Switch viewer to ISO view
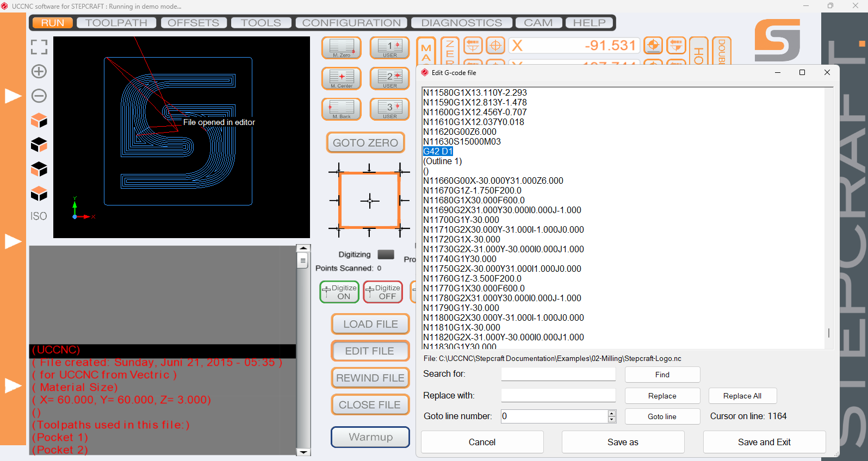Screen dimensions: 868x461 point(39,216)
